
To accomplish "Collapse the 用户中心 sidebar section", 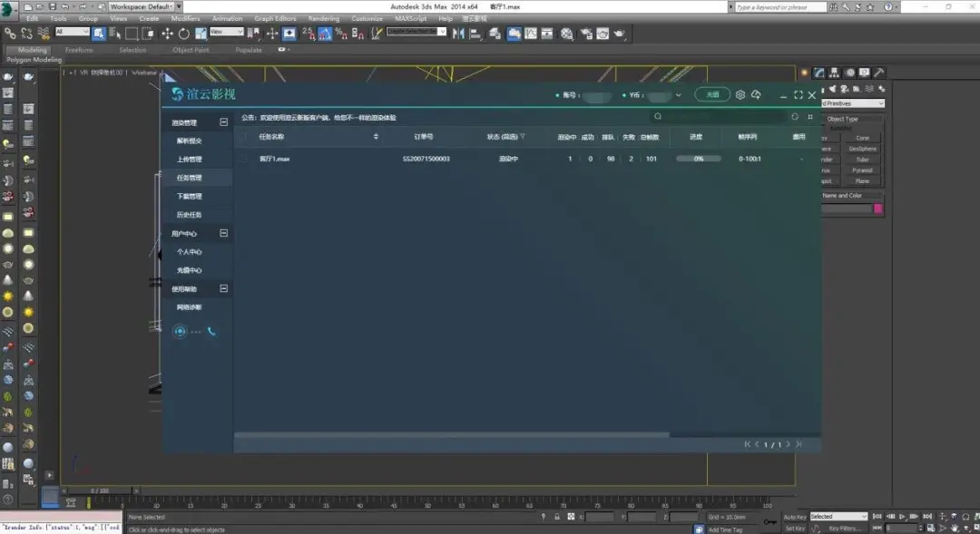I will pyautogui.click(x=223, y=233).
